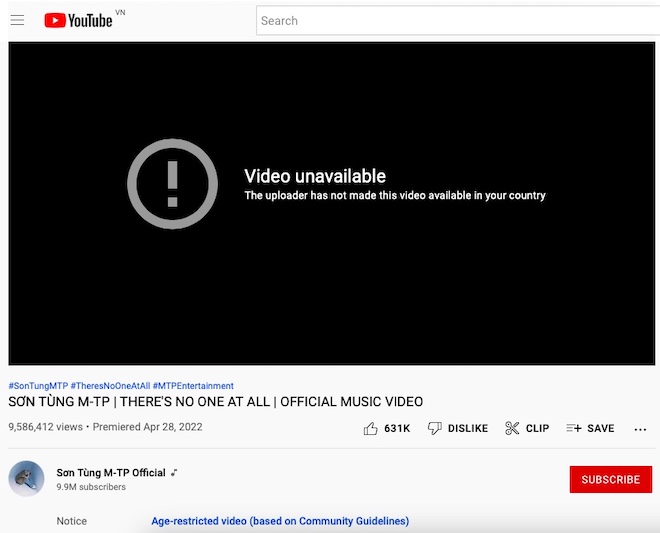
Task: Click the video unavailable warning icon
Action: pyautogui.click(x=173, y=184)
